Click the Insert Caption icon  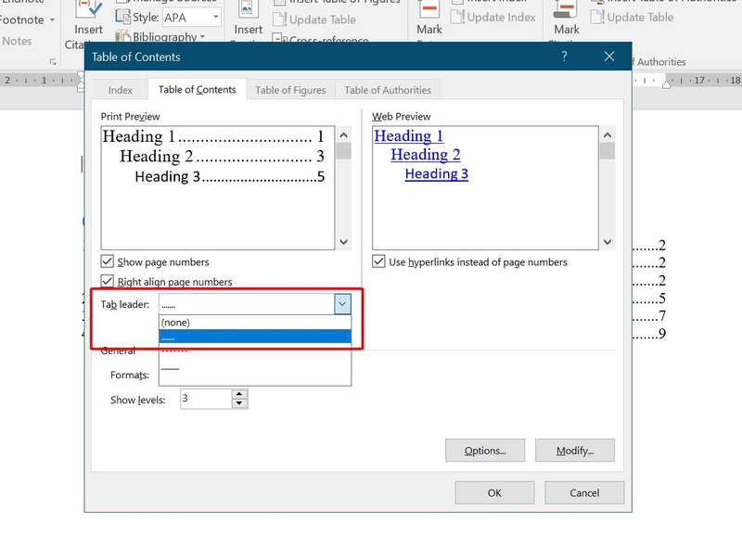(247, 9)
